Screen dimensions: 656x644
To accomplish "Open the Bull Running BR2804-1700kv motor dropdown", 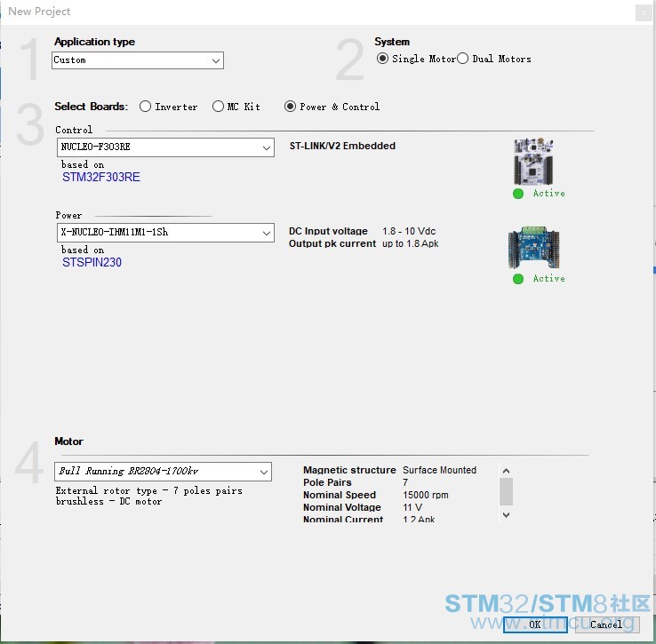I will 163,472.
